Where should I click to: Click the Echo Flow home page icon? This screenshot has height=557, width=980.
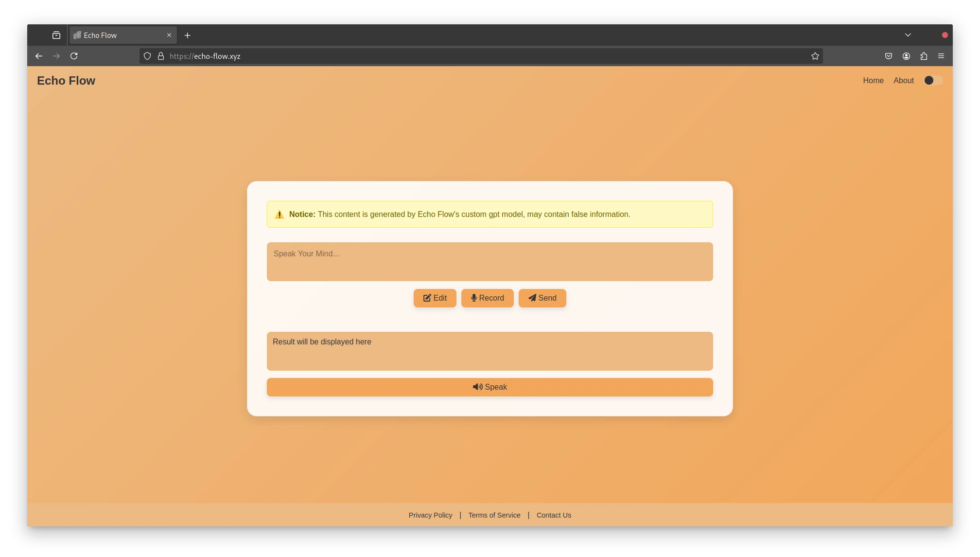[x=66, y=80]
